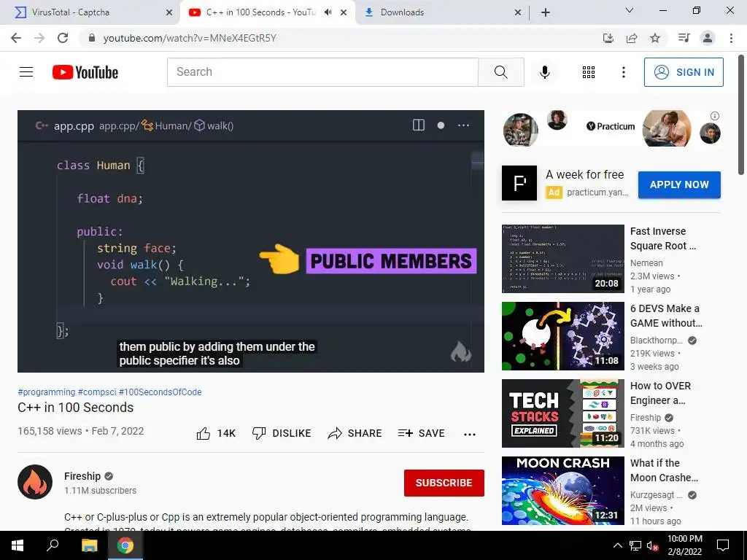Go to YouTube home via logo

(x=85, y=72)
